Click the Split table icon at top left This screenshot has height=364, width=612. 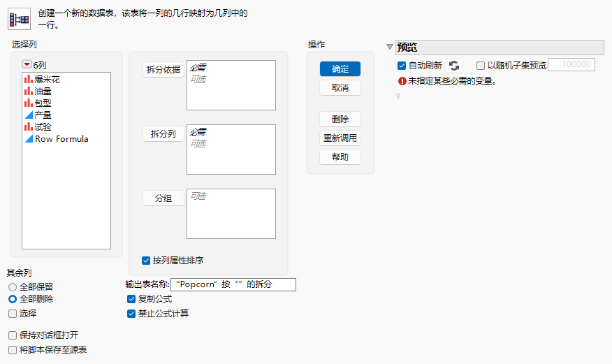[19, 19]
